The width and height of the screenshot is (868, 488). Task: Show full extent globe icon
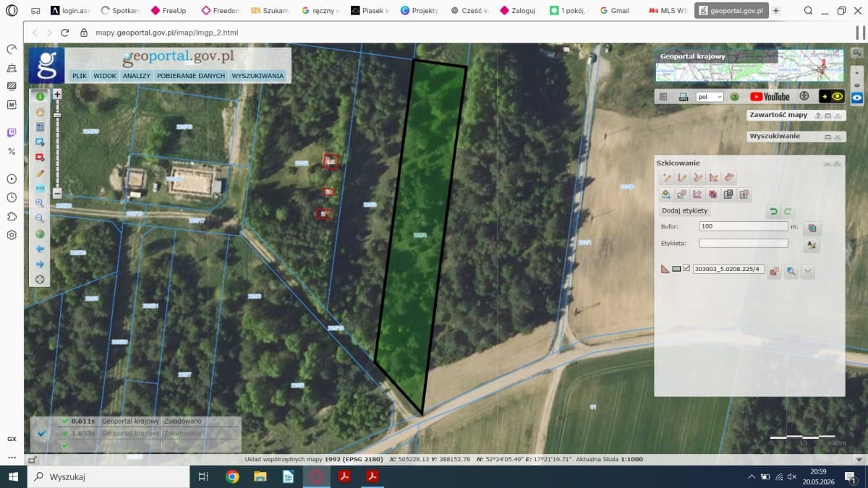point(40,234)
